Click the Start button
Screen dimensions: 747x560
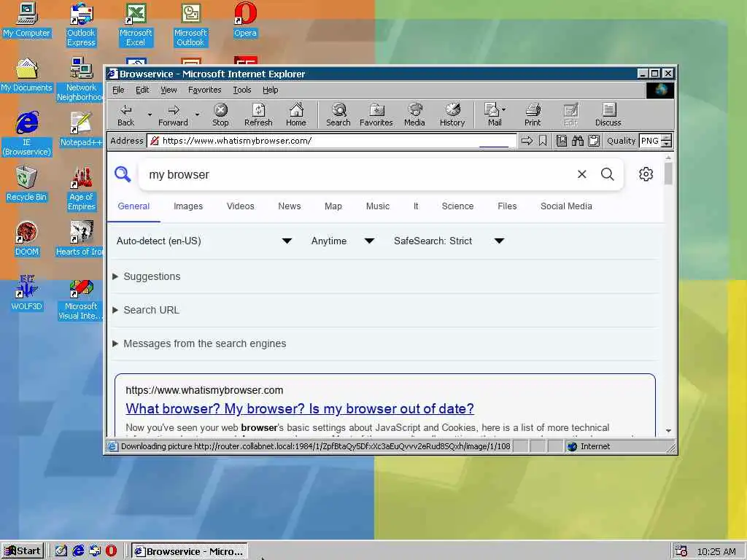point(23,551)
